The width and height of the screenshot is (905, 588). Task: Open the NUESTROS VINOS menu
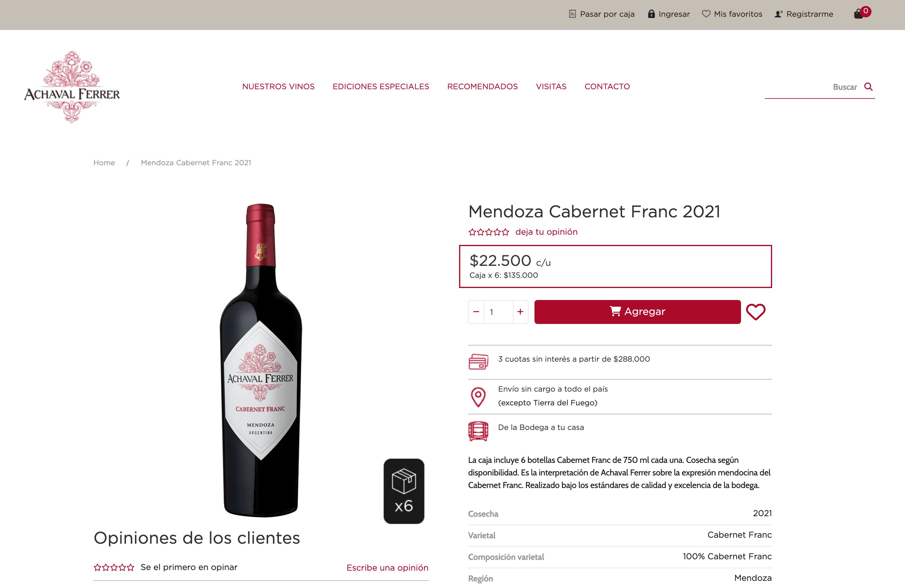pyautogui.click(x=278, y=87)
